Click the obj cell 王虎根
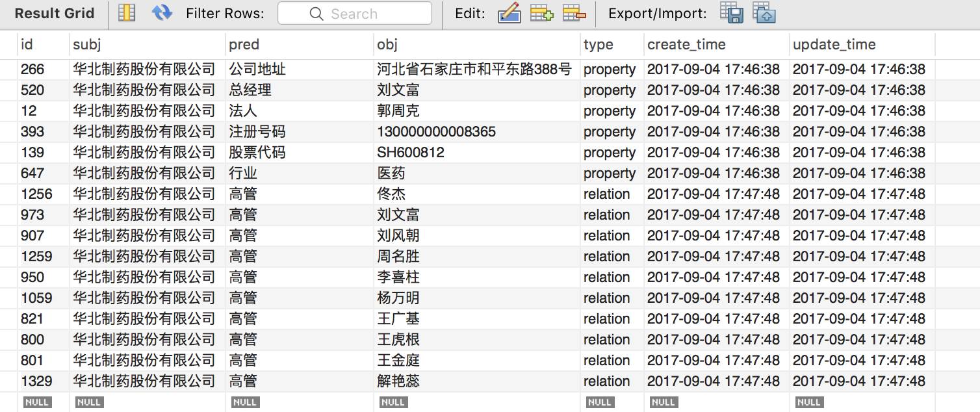The image size is (980, 412). [x=477, y=340]
